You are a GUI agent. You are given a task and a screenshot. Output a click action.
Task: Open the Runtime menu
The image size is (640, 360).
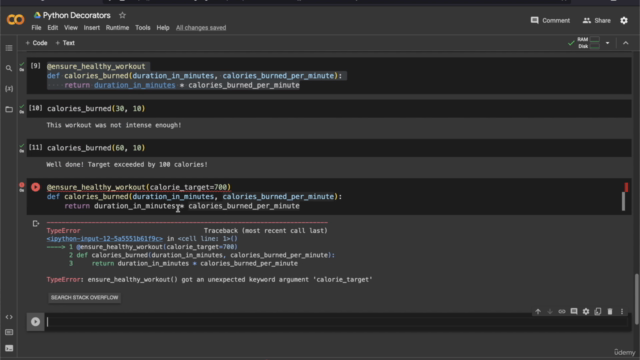pos(117,28)
